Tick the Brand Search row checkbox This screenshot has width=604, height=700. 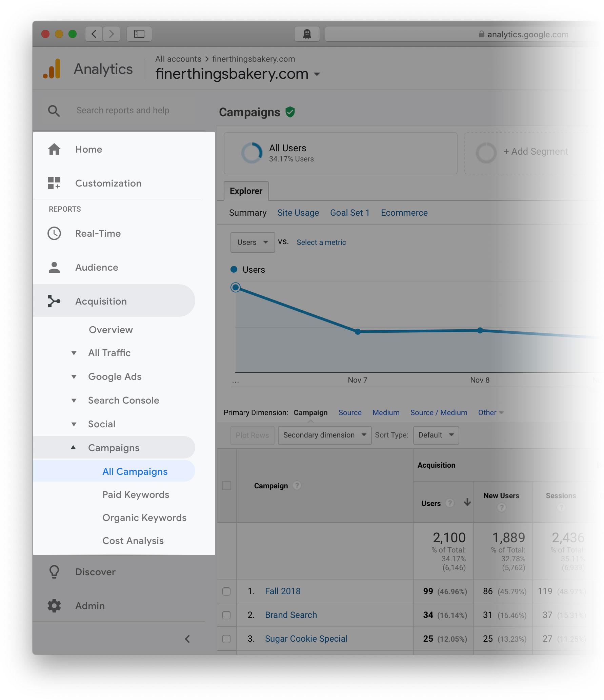click(226, 615)
